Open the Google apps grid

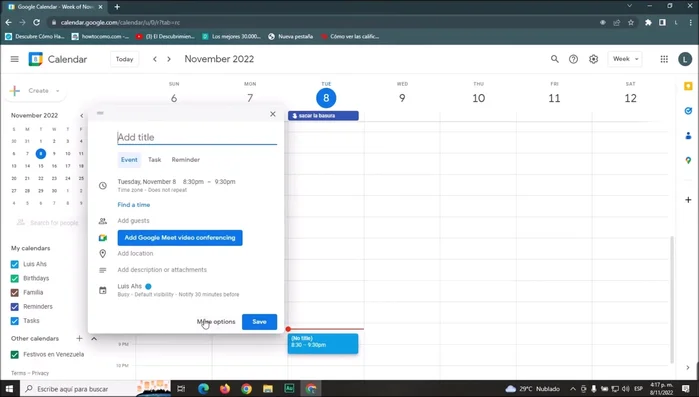point(664,59)
